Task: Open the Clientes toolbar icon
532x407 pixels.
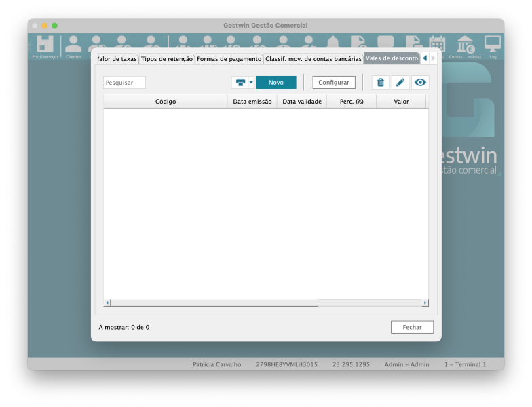Action: [x=73, y=45]
